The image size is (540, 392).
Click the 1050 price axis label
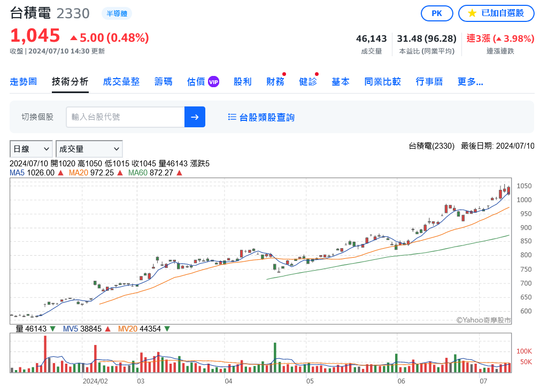[524, 186]
